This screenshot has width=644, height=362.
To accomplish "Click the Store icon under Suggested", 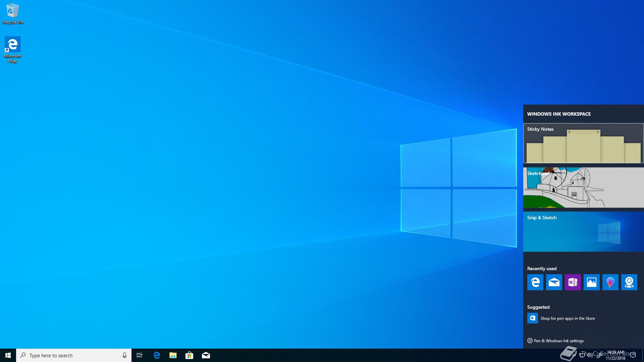I will (532, 318).
